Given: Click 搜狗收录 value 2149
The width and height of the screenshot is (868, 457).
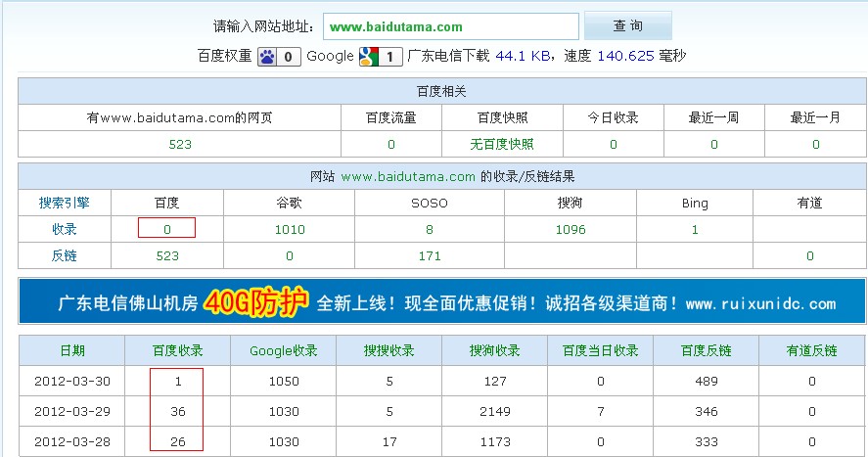Looking at the screenshot, I should tap(495, 412).
